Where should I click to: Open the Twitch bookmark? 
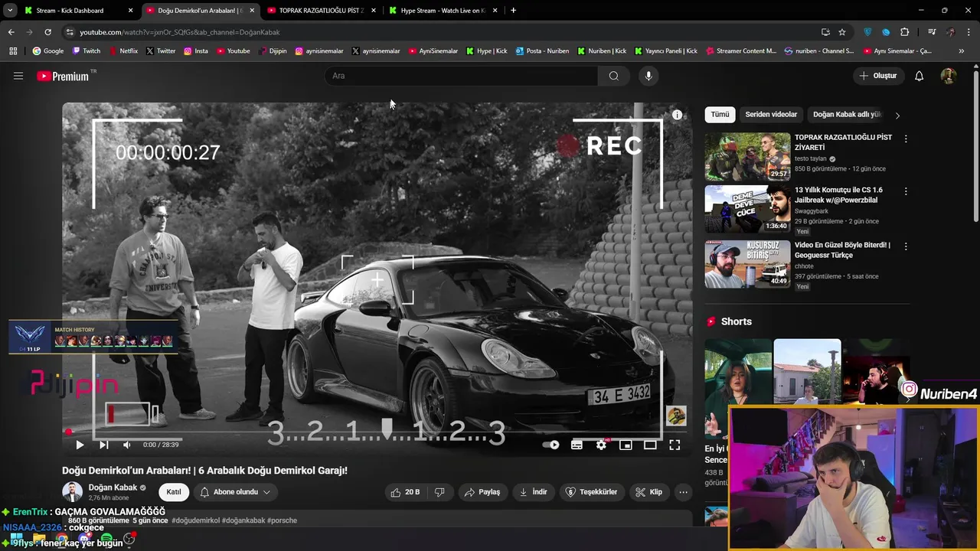pyautogui.click(x=86, y=51)
